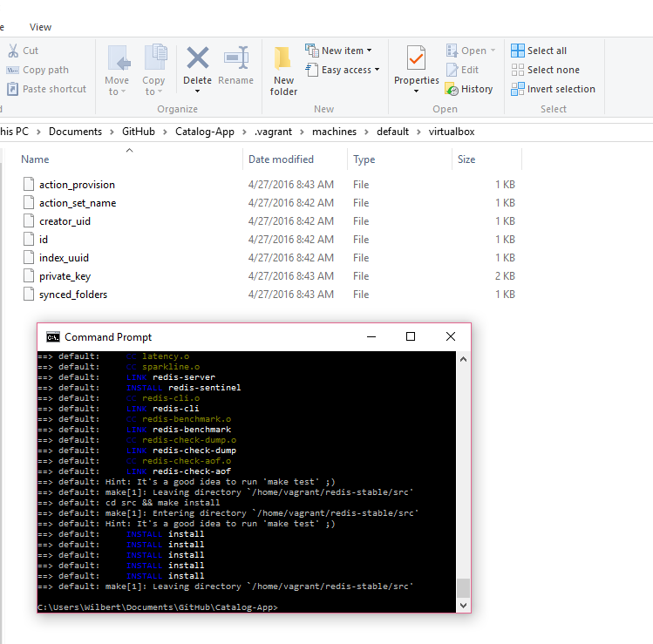
Task: Click the 2 KB size value
Action: (505, 276)
